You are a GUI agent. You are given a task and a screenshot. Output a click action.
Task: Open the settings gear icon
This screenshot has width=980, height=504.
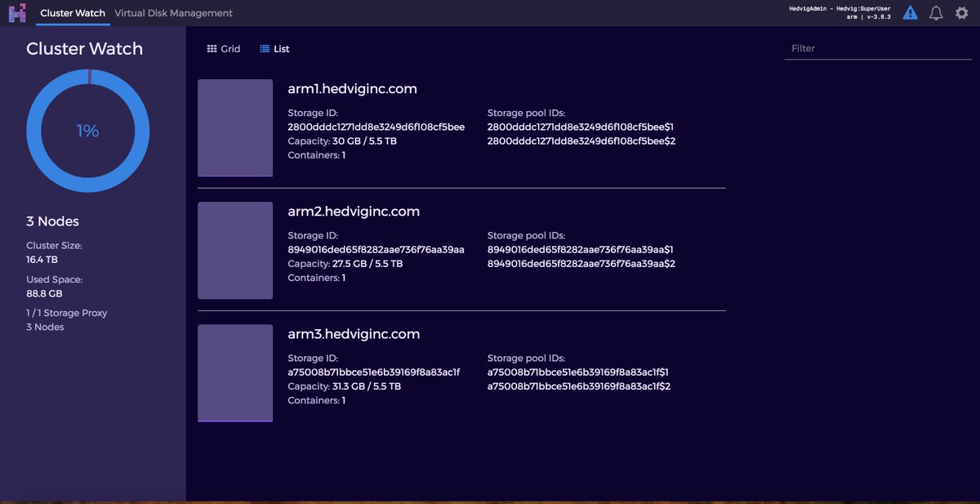tap(962, 13)
